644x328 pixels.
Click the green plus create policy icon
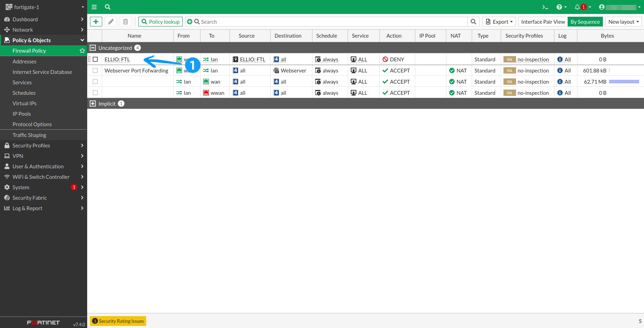(x=96, y=22)
